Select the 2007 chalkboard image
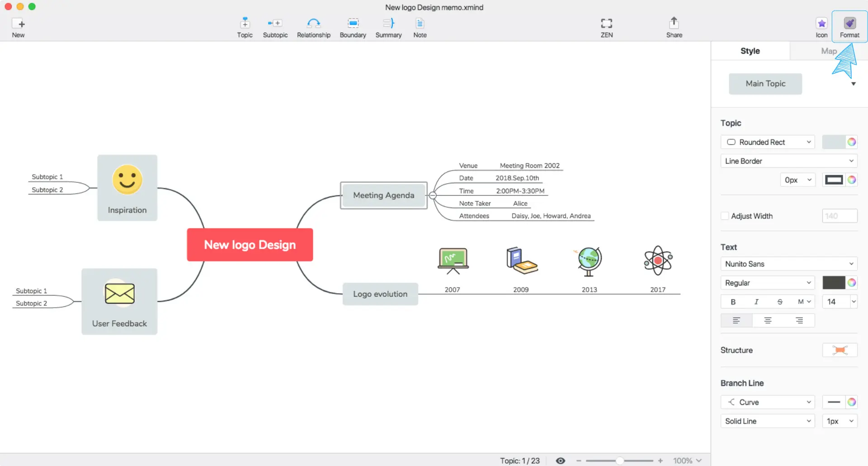Image resolution: width=868 pixels, height=466 pixels. (x=453, y=261)
